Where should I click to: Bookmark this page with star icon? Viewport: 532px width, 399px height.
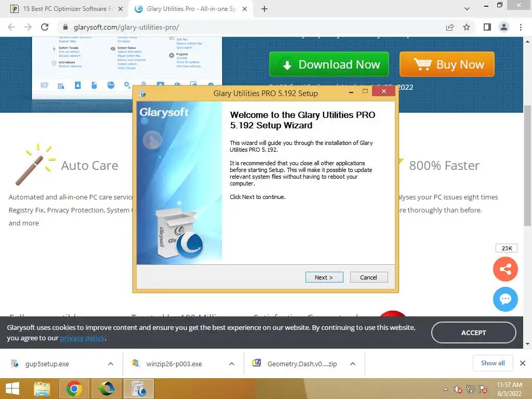coord(467,27)
